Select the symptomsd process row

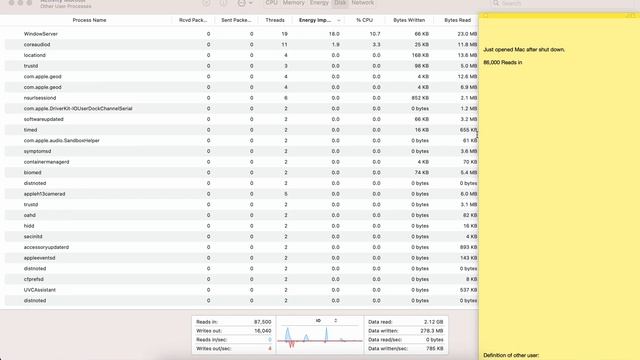[241, 151]
